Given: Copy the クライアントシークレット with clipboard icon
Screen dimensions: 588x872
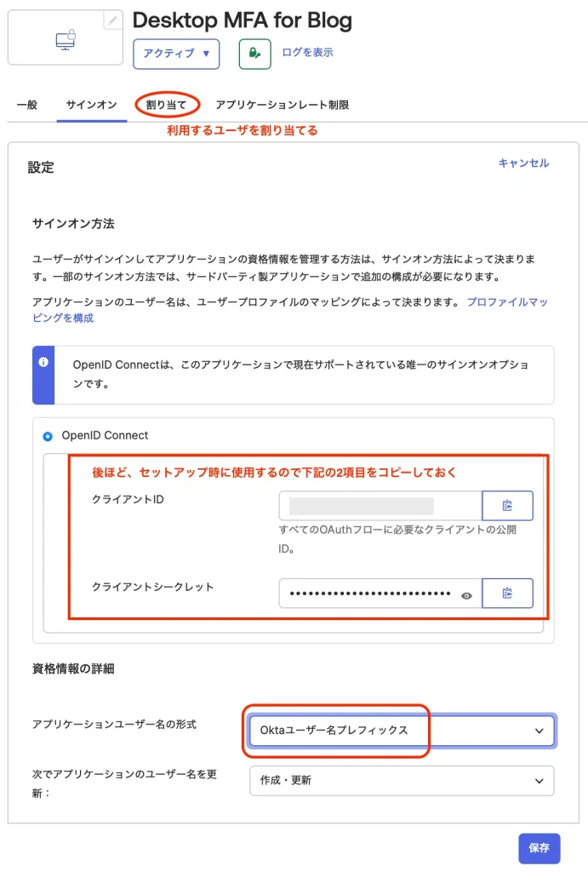Looking at the screenshot, I should pyautogui.click(x=507, y=594).
